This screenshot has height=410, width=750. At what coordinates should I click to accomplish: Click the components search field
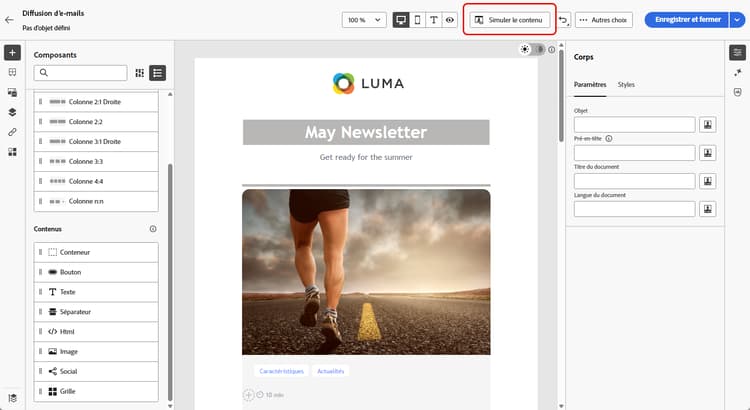80,73
